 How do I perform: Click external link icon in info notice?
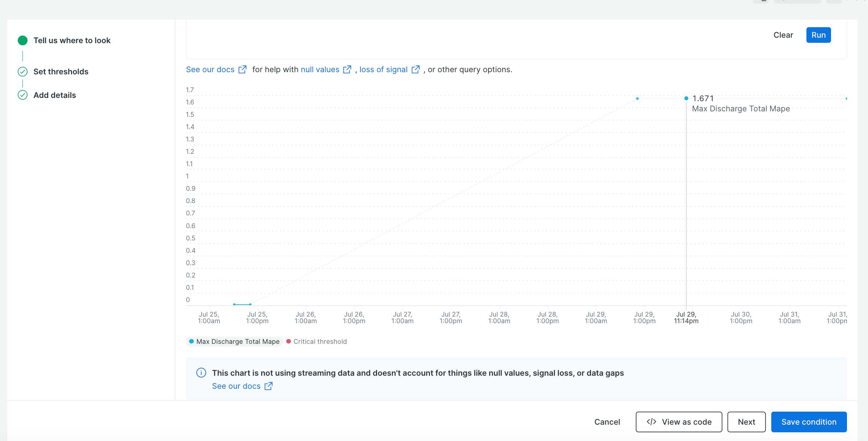tap(268, 386)
